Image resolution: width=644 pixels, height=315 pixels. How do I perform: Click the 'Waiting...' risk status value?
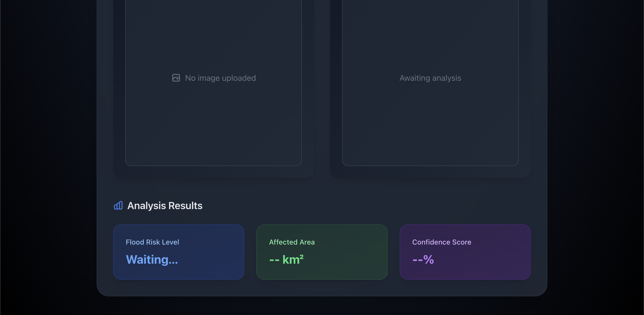152,259
